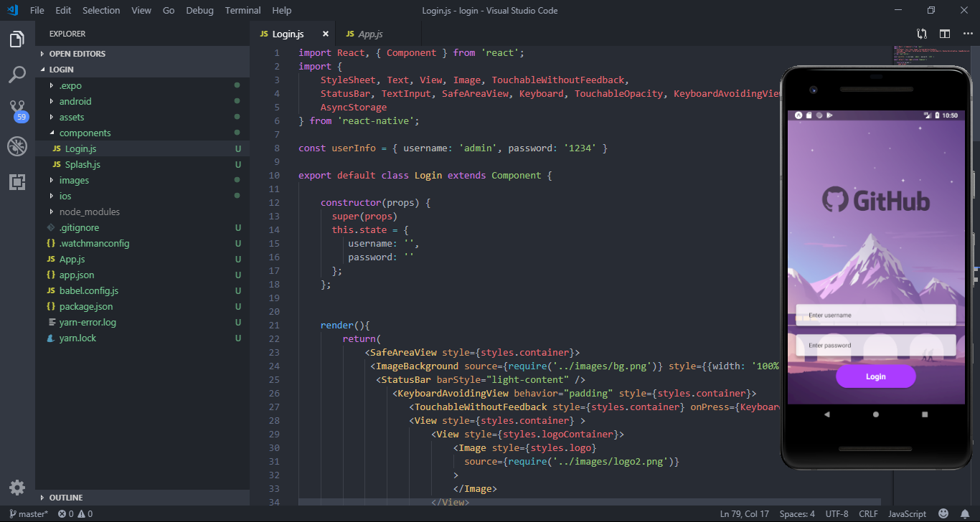
Task: Tap the emulator Home navigation button
Action: tap(875, 414)
